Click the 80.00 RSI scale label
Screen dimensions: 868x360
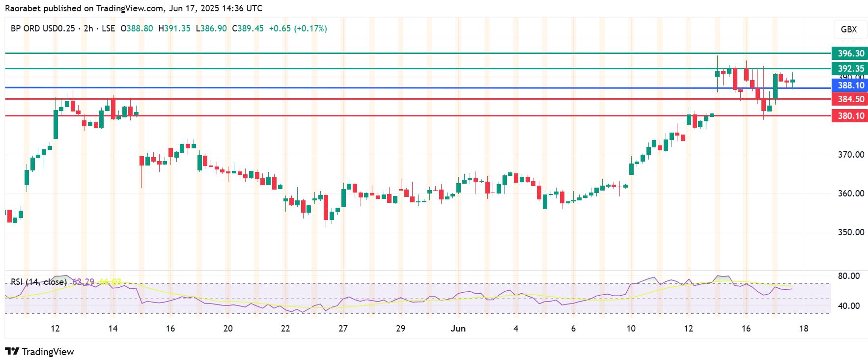click(x=848, y=276)
